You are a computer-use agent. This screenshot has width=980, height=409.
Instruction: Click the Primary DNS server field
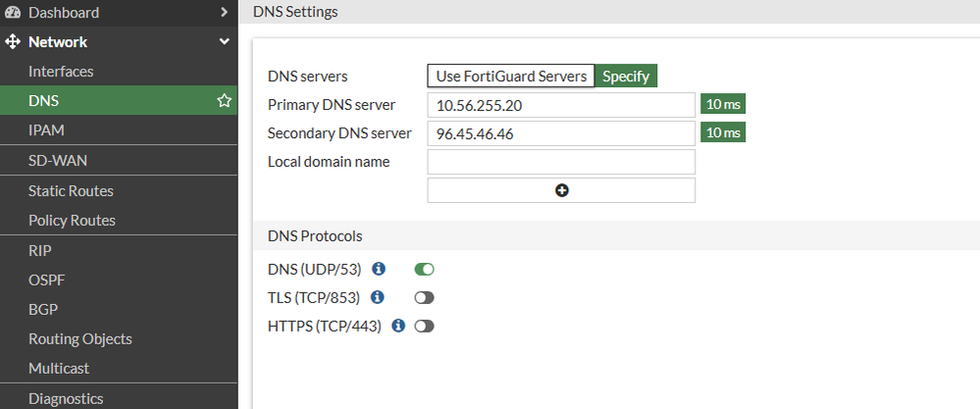pyautogui.click(x=560, y=105)
